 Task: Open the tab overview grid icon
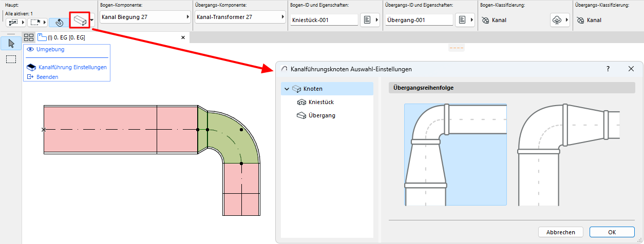click(29, 37)
